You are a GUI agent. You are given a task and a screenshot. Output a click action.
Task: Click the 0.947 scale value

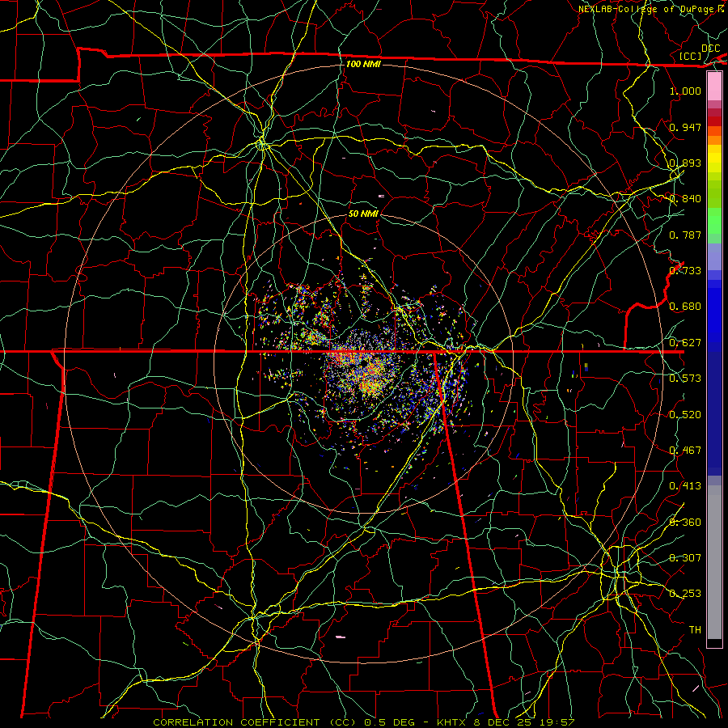(x=685, y=127)
